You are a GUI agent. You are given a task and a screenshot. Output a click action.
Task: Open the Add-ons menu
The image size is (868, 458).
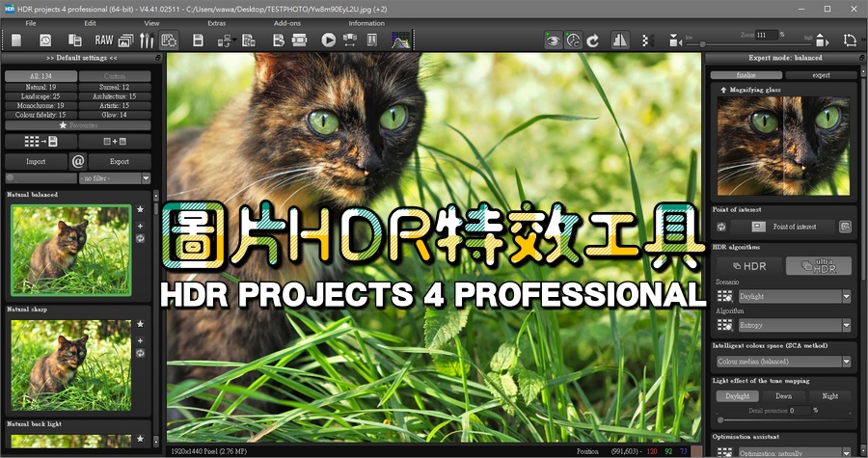pos(287,23)
